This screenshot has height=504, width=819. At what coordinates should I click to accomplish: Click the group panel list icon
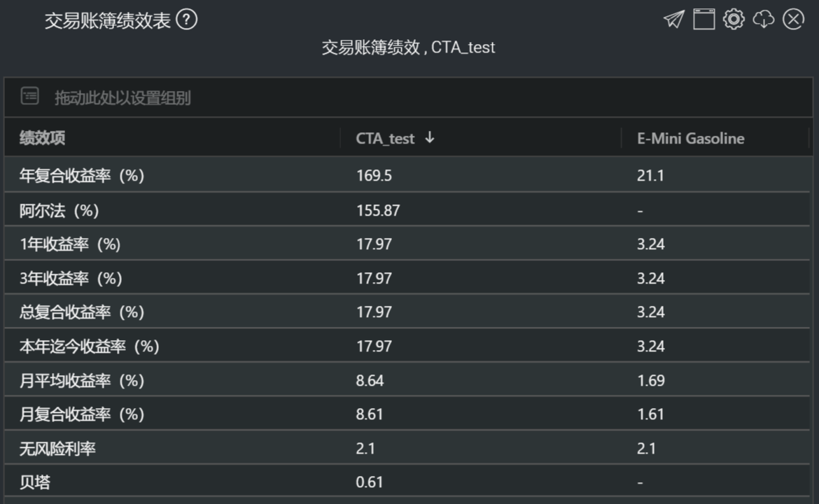click(30, 96)
